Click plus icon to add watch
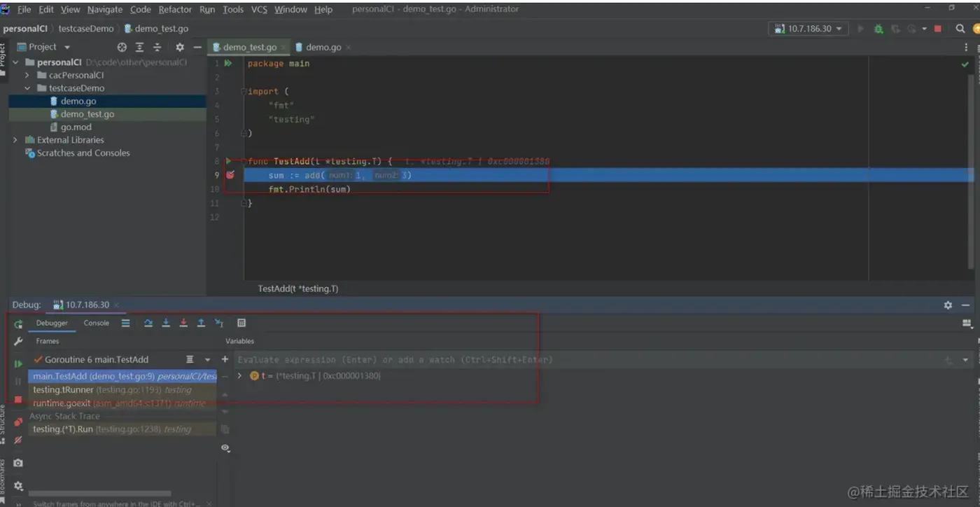Viewport: 980px width, 507px height. click(225, 359)
